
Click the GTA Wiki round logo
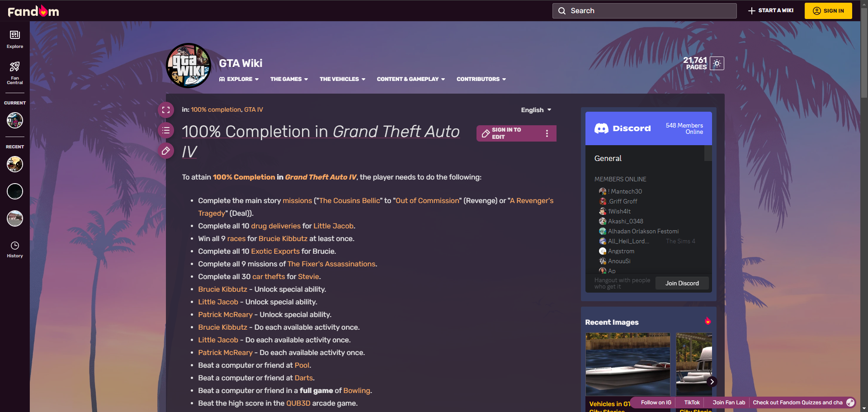point(189,66)
